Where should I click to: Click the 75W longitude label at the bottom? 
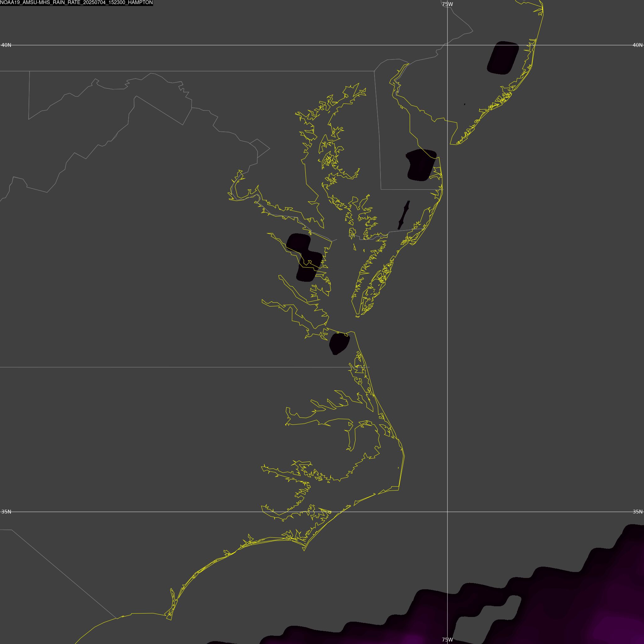point(447,640)
